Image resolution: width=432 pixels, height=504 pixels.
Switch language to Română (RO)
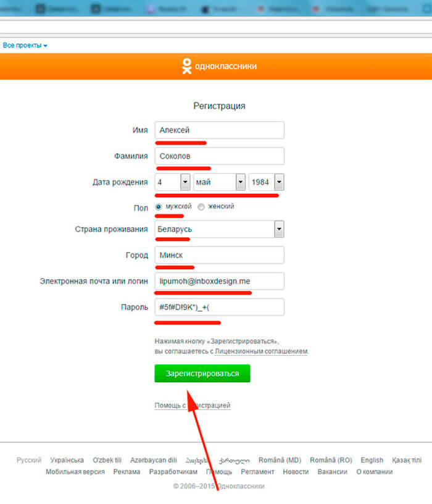coord(331,460)
